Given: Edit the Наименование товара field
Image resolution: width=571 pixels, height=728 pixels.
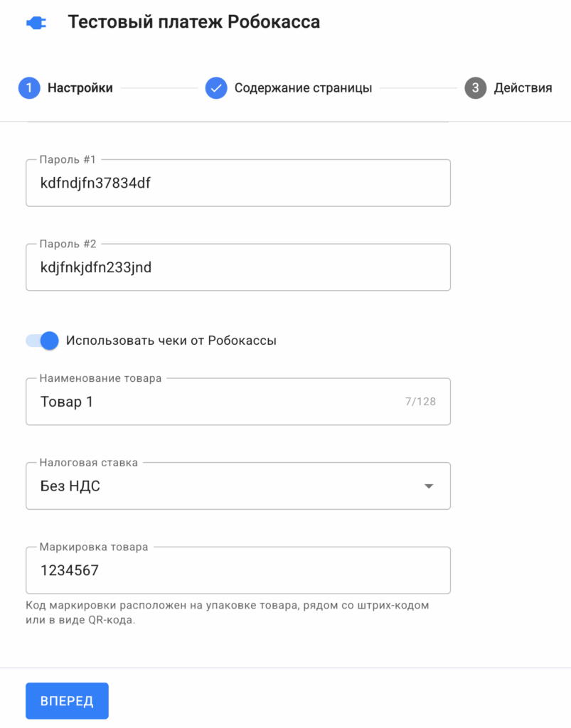Looking at the screenshot, I should (x=213, y=402).
